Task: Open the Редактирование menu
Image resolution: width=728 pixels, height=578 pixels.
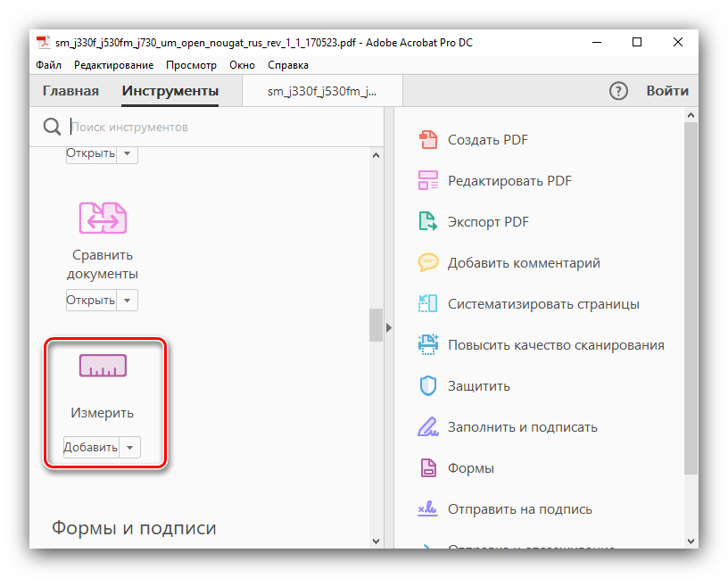Action: [x=113, y=65]
